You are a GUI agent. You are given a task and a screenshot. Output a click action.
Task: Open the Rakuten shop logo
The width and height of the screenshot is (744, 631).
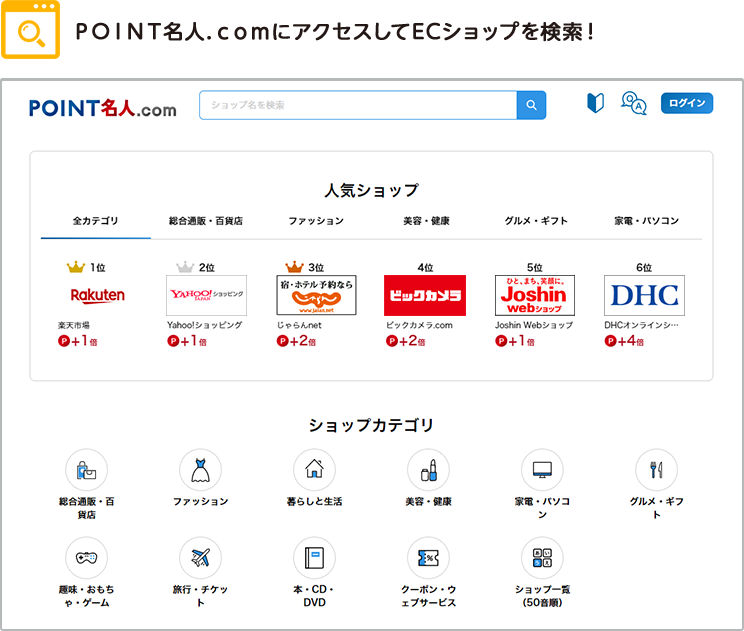coord(97,295)
